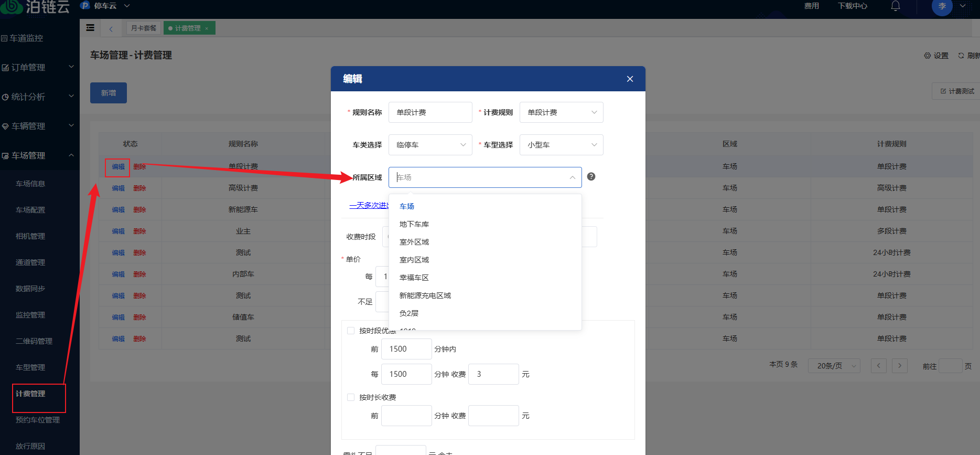
Task: Open 车道监控 in the sidebar
Action: click(22, 38)
